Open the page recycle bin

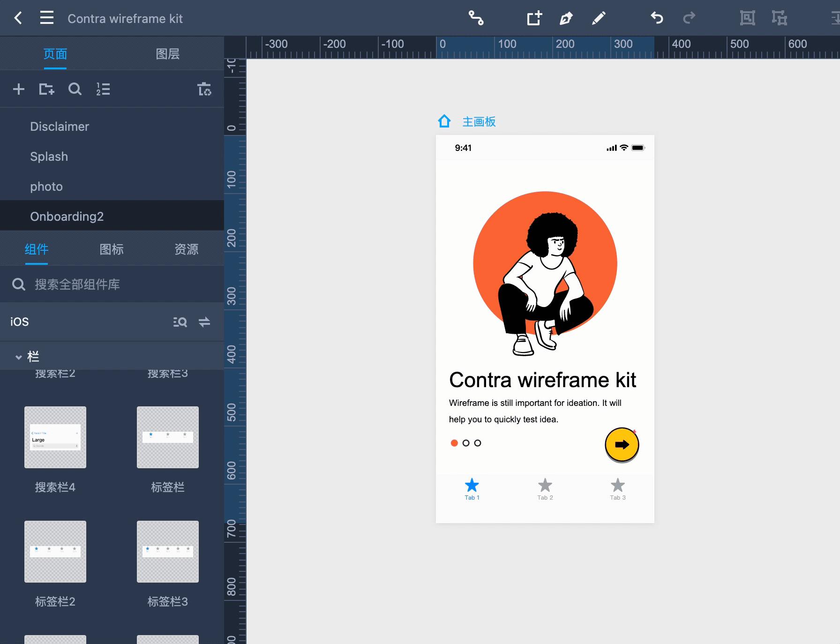tap(204, 89)
